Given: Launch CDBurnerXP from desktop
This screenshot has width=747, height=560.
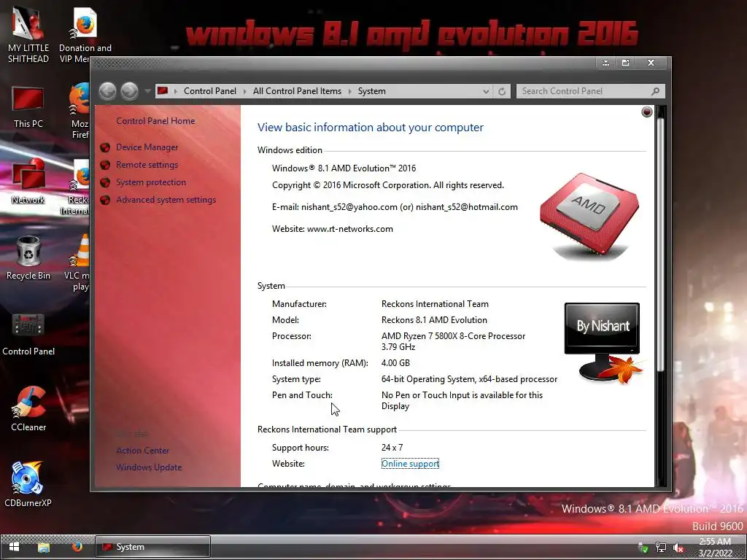Looking at the screenshot, I should point(28,484).
